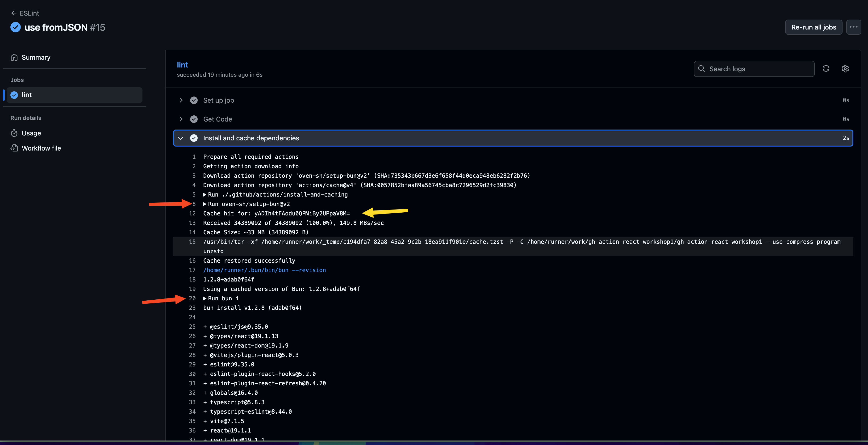Image resolution: width=868 pixels, height=445 pixels.
Task: Click the Usage stopwatch icon
Action: 14,133
